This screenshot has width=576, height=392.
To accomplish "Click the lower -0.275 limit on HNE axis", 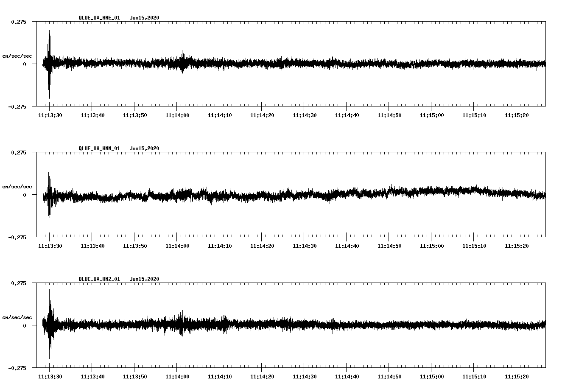I will (17, 106).
